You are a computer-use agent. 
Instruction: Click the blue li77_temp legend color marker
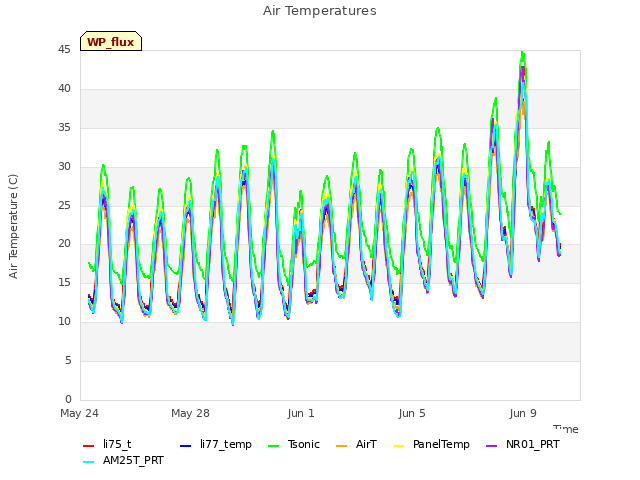click(186, 446)
